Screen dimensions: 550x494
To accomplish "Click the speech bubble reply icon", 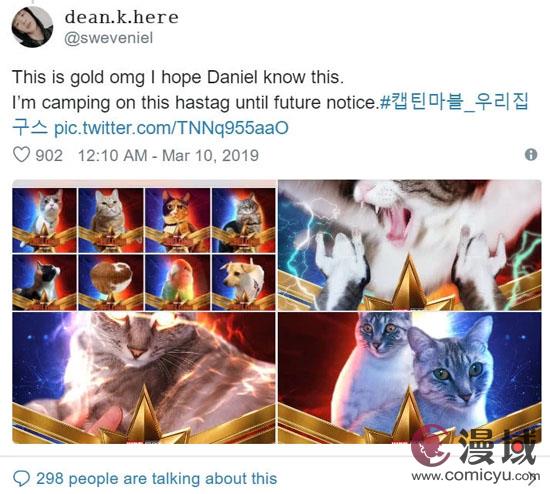I will tap(21, 479).
